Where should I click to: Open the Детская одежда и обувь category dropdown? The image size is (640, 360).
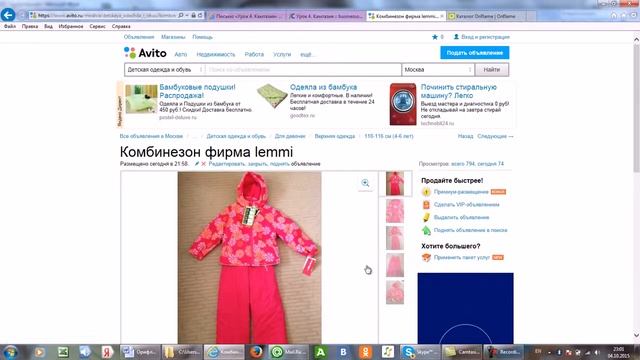coord(164,70)
